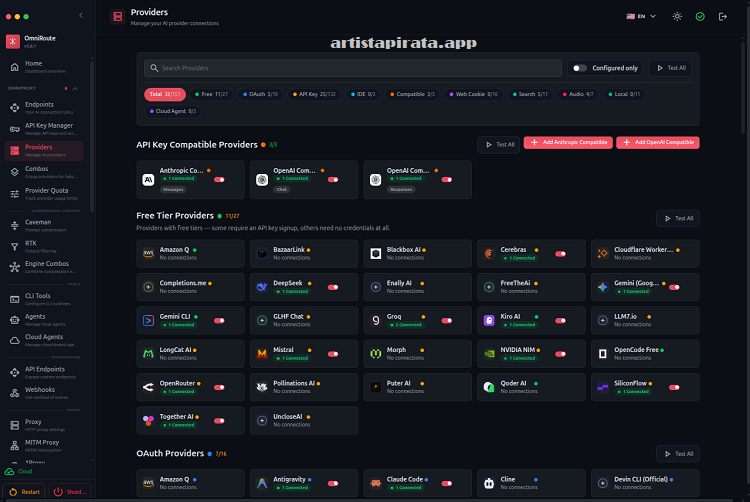Viewport: 750px width, 502px height.
Task: Open the Engine Combos icon
Action: (x=15, y=267)
